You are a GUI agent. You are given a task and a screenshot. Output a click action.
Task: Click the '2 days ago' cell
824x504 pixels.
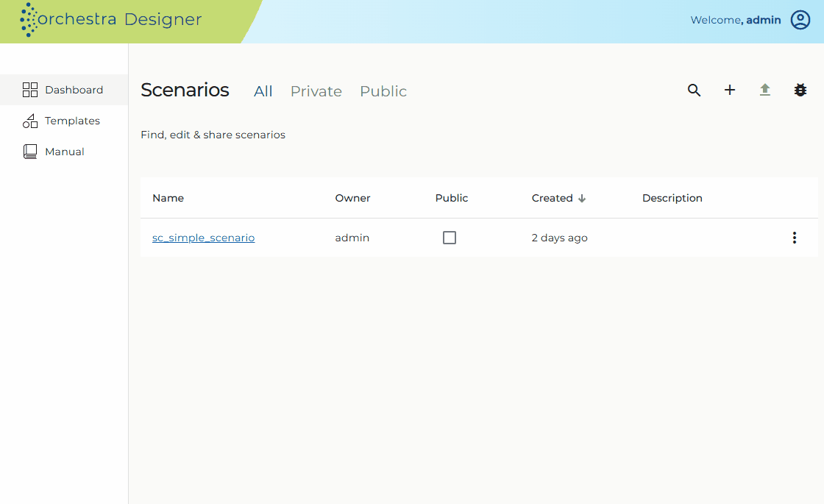560,238
